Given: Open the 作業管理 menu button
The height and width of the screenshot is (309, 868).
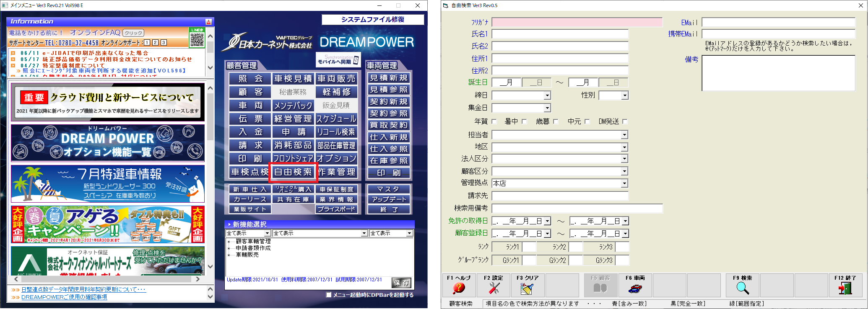Looking at the screenshot, I should coord(336,172).
